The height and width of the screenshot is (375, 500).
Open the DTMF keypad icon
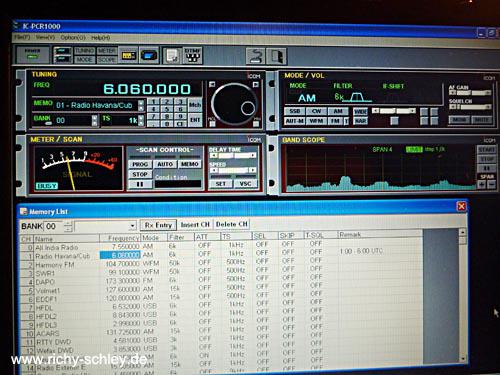(192, 55)
